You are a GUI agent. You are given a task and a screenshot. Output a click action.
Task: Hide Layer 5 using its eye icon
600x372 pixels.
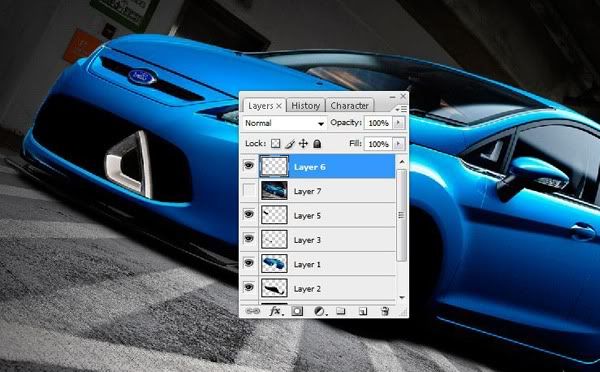coord(249,214)
